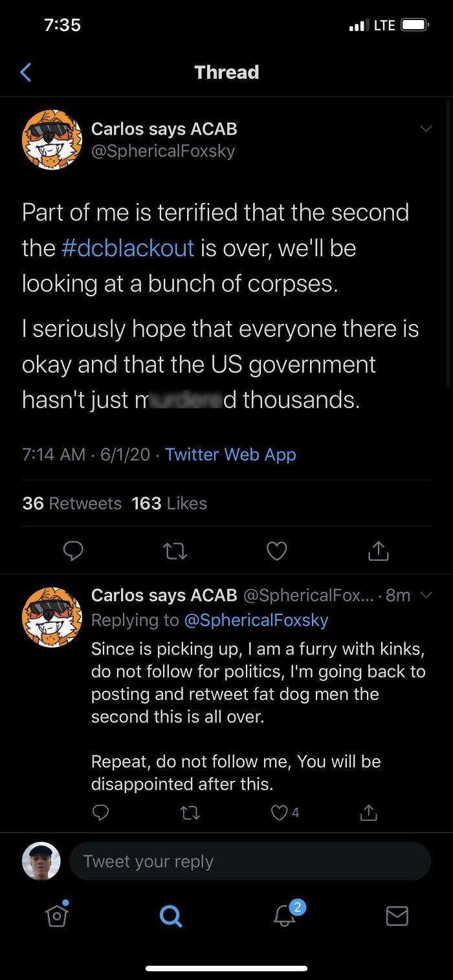Open the Messages envelope tab
This screenshot has width=453, height=980.
pos(397,915)
